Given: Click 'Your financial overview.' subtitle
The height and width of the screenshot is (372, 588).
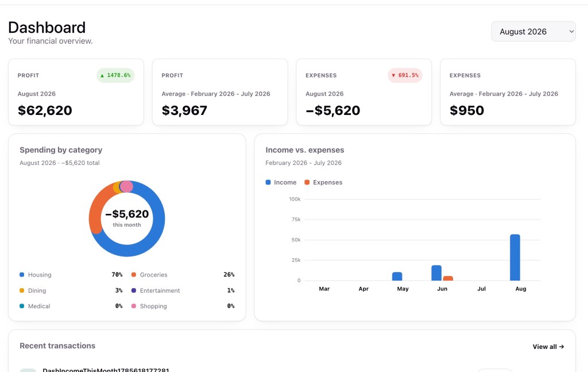Looking at the screenshot, I should [x=51, y=41].
